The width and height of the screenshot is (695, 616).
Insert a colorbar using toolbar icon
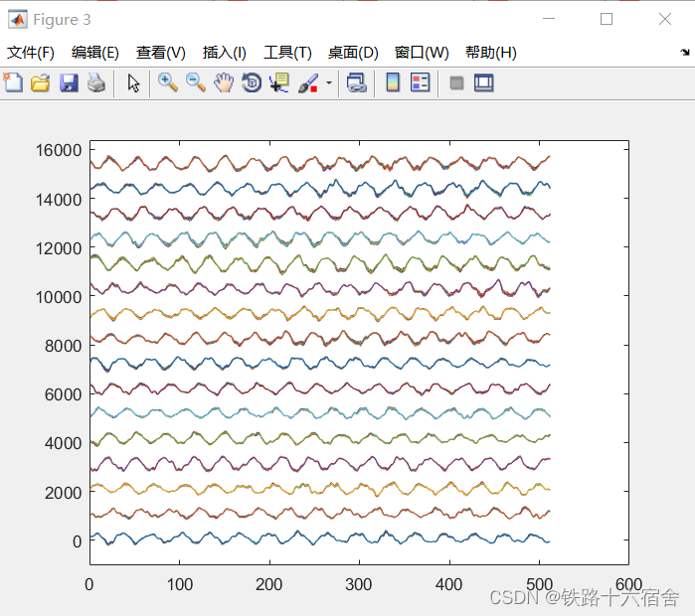pyautogui.click(x=393, y=82)
